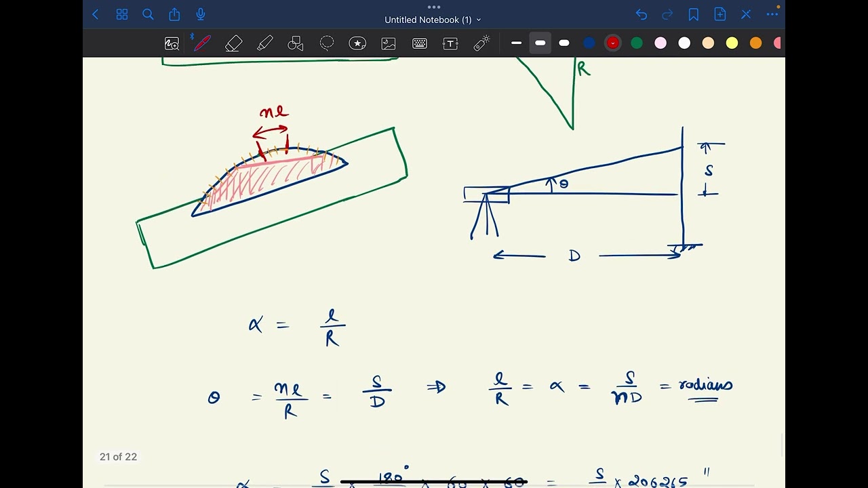Select the Pen tool
This screenshot has width=868, height=488.
(201, 43)
